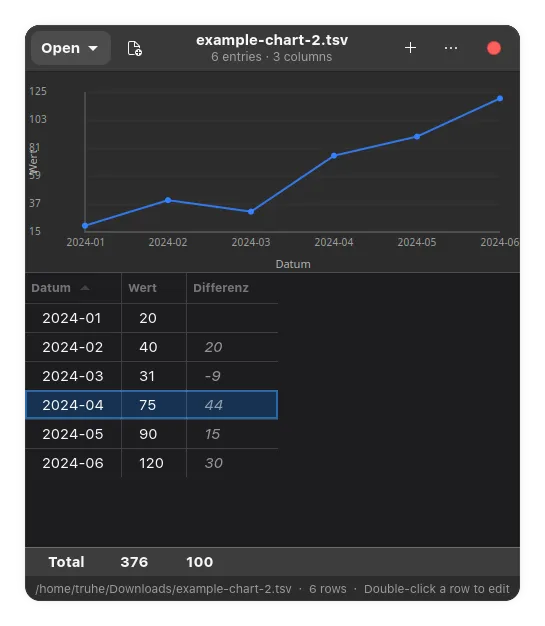Select the 2024-05 date cell

[73, 434]
